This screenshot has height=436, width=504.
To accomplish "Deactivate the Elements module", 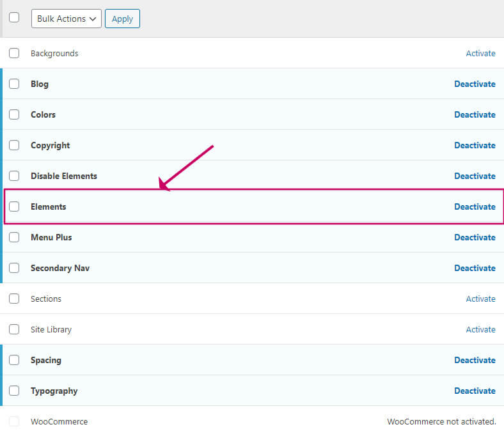I will tap(475, 206).
